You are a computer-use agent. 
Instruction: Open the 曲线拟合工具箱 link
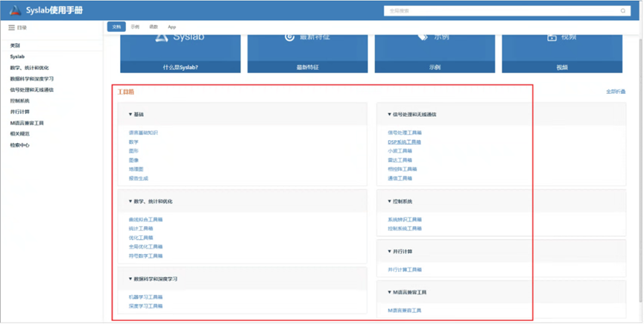tap(146, 220)
